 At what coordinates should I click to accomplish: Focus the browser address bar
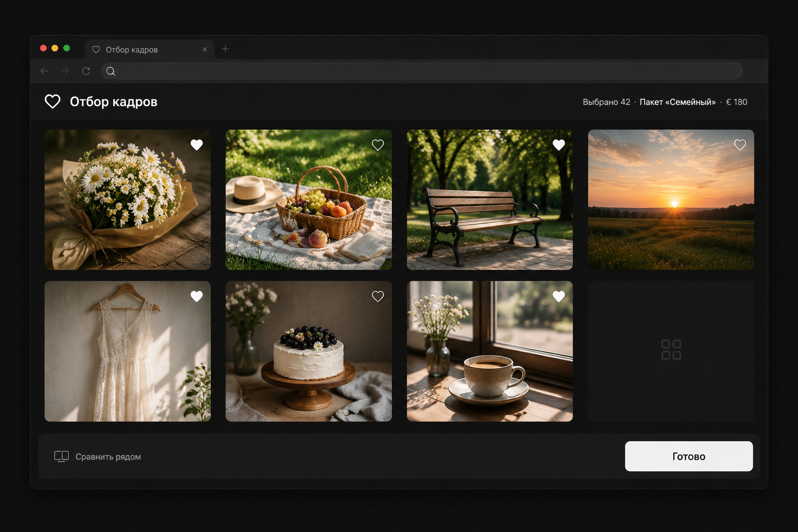pos(421,71)
